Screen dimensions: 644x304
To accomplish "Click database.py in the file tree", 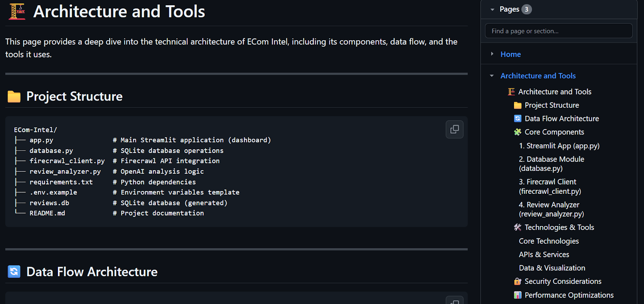I will click(x=51, y=151).
